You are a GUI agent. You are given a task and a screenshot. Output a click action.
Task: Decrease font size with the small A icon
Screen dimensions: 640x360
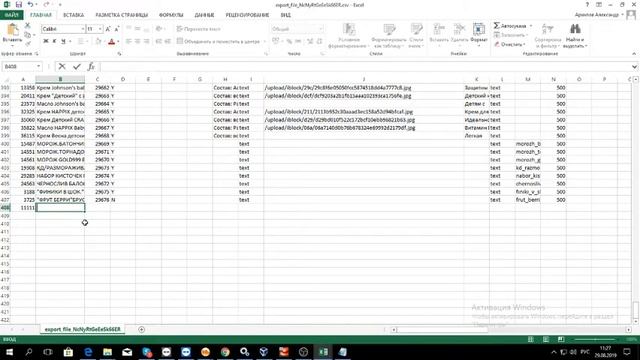point(116,29)
